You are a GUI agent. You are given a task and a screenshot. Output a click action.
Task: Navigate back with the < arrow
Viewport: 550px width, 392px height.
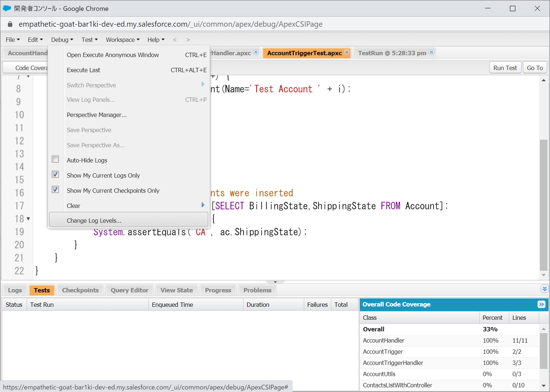click(175, 40)
